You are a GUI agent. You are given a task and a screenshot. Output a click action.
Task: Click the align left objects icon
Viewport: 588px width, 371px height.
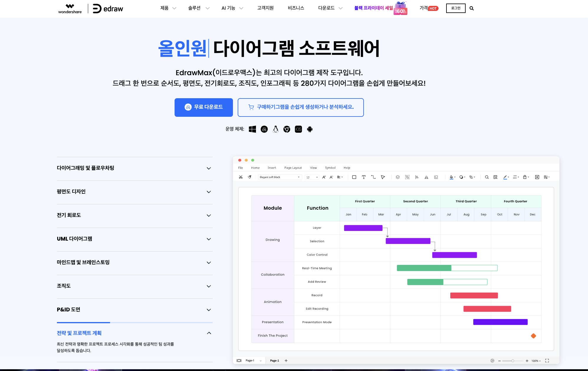coord(417,177)
